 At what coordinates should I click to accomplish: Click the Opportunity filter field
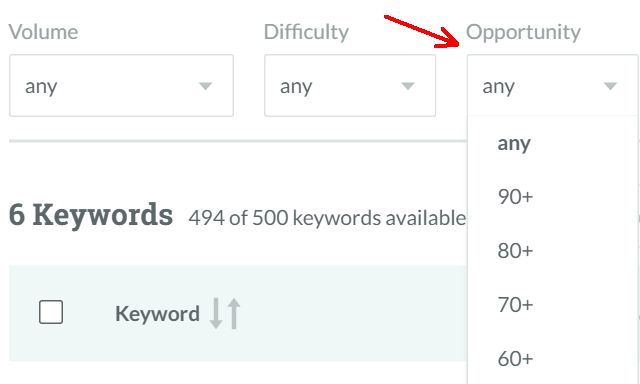coord(552,86)
